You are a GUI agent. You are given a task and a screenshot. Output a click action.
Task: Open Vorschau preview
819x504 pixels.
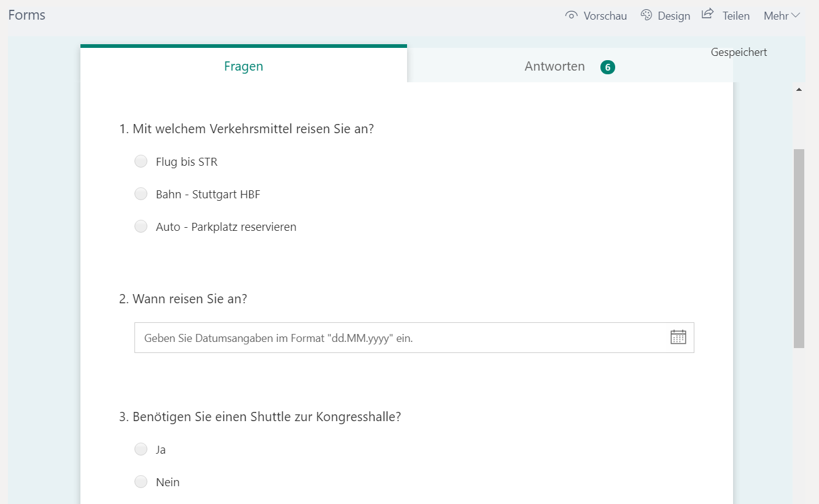point(596,16)
